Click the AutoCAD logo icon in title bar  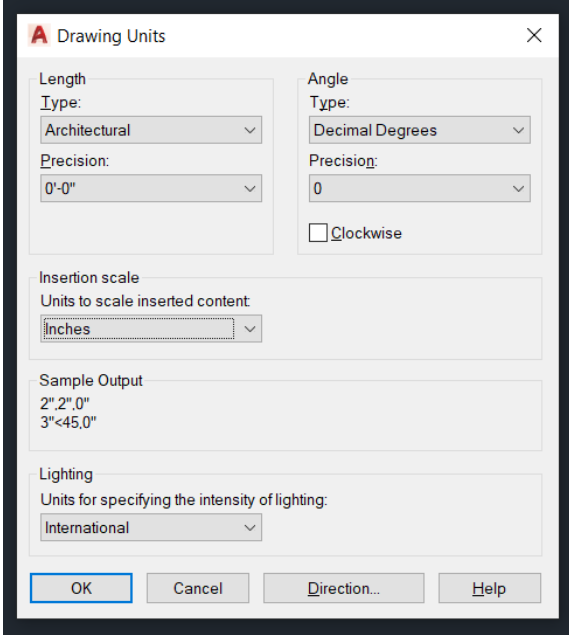coord(39,35)
